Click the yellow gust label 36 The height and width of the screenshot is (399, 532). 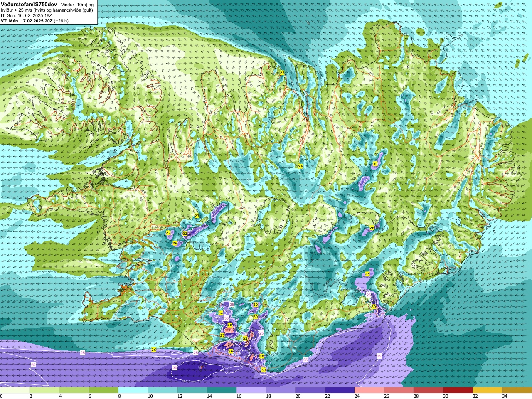coord(231,351)
